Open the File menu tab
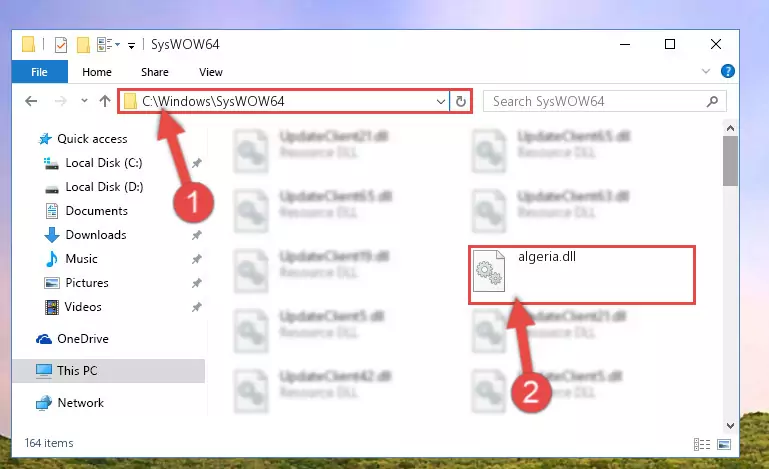 point(40,72)
